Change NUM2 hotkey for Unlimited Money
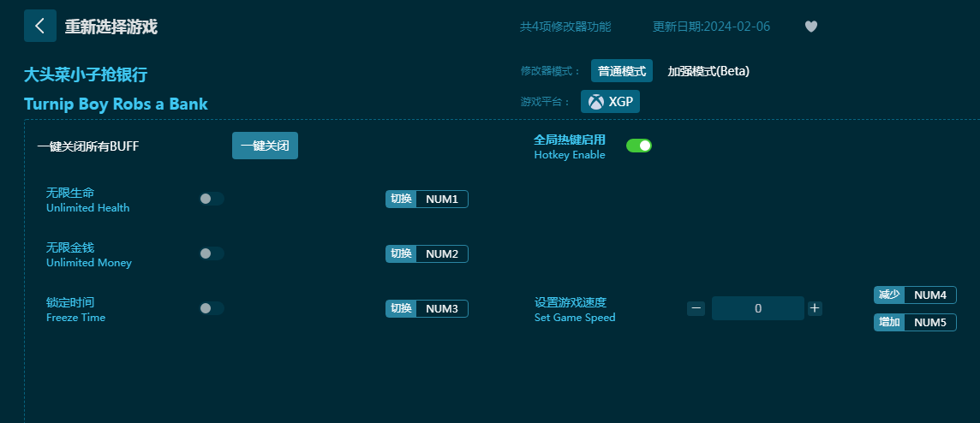This screenshot has height=423, width=980. 441,254
